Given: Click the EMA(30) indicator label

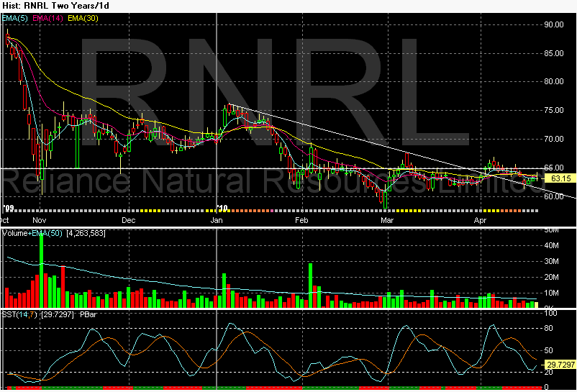Looking at the screenshot, I should click(83, 18).
